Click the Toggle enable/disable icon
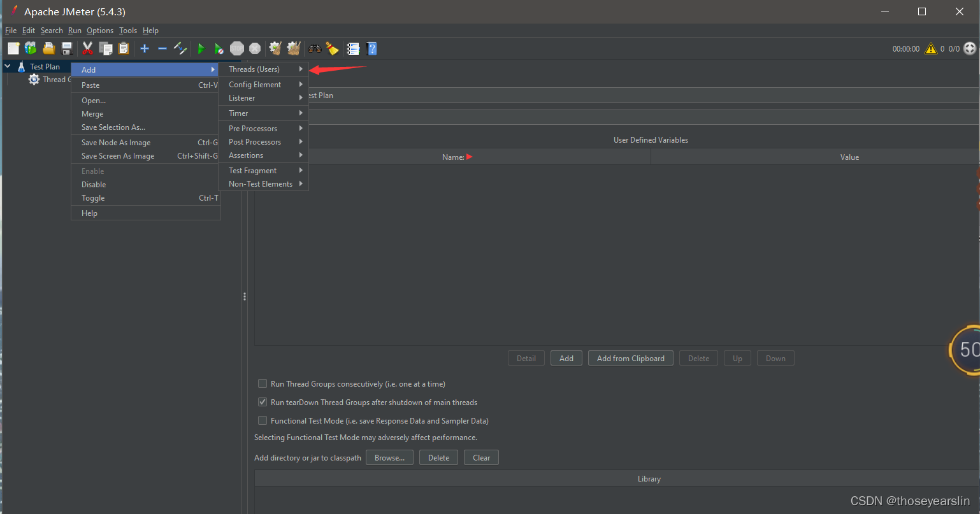Viewport: 980px width, 514px height. click(x=180, y=48)
